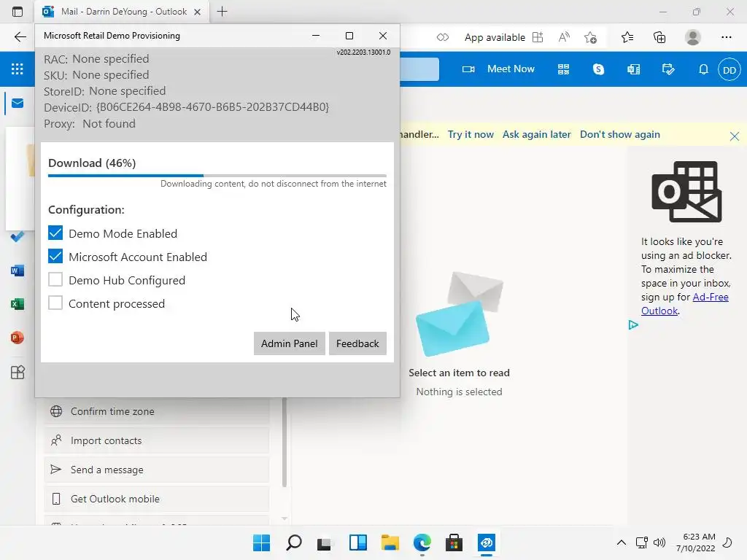Open the Edge profile icon
This screenshot has height=560, width=747.
pyautogui.click(x=693, y=37)
